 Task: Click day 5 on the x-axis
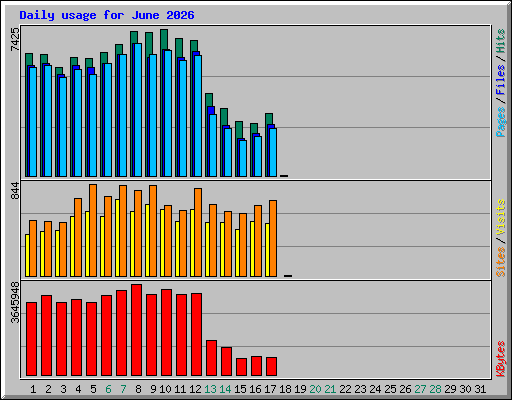coord(93,389)
